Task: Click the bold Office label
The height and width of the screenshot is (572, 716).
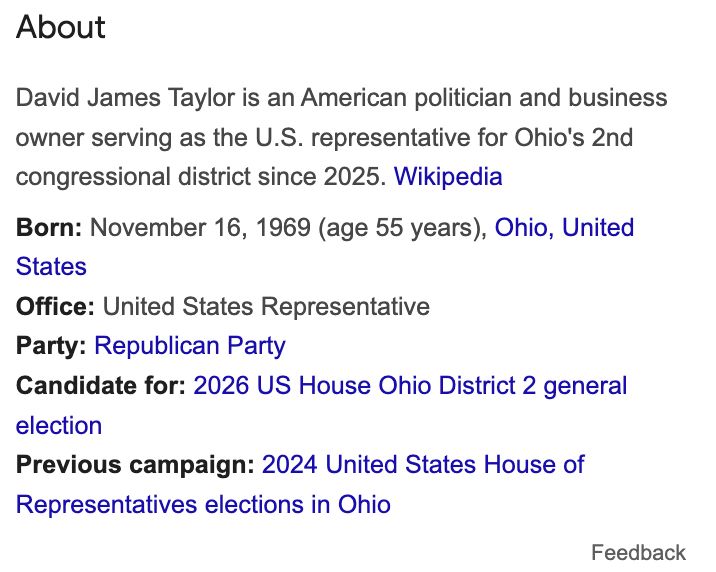Action: click(55, 306)
